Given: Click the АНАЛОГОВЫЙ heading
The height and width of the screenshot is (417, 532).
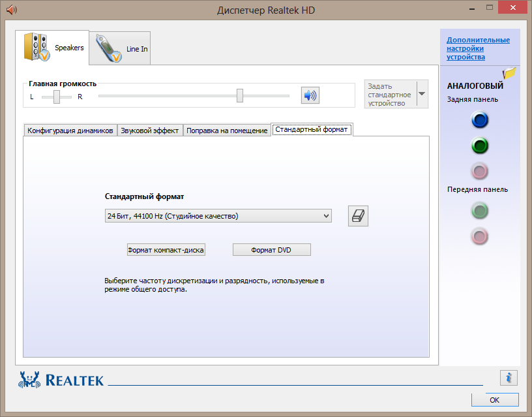Looking at the screenshot, I should tap(475, 86).
